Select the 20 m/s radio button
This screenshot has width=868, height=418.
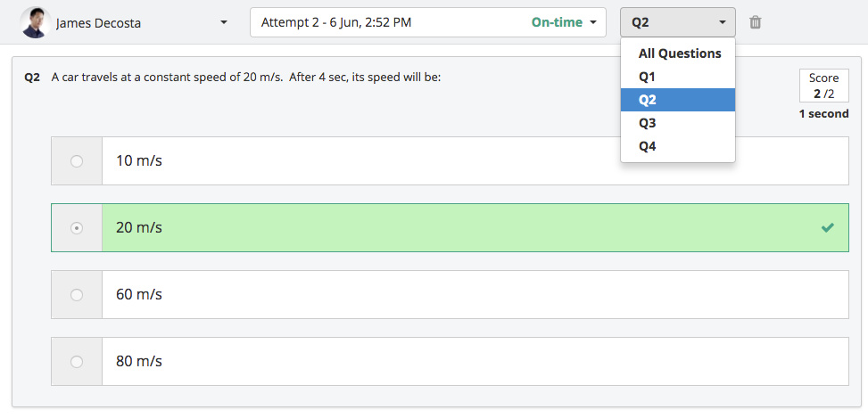[77, 228]
